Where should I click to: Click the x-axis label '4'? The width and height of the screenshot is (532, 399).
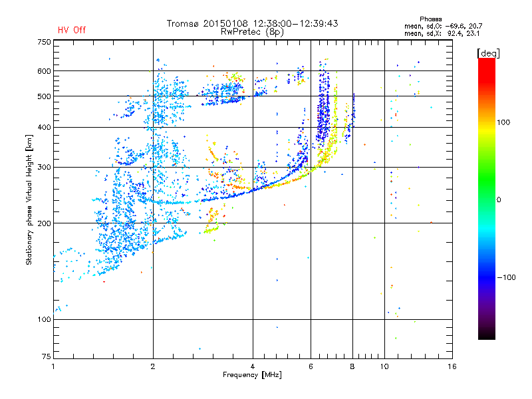pos(253,366)
